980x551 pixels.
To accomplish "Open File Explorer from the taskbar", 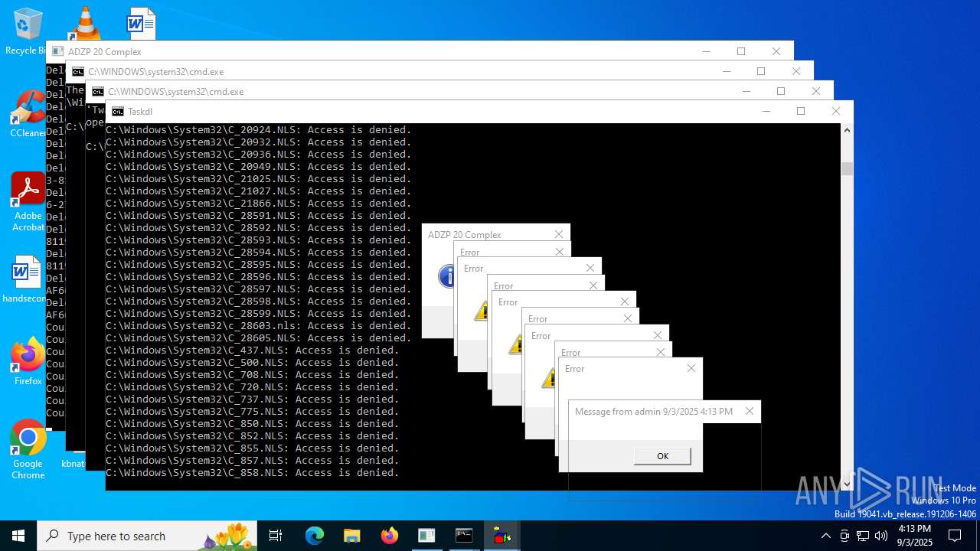I will pyautogui.click(x=351, y=536).
